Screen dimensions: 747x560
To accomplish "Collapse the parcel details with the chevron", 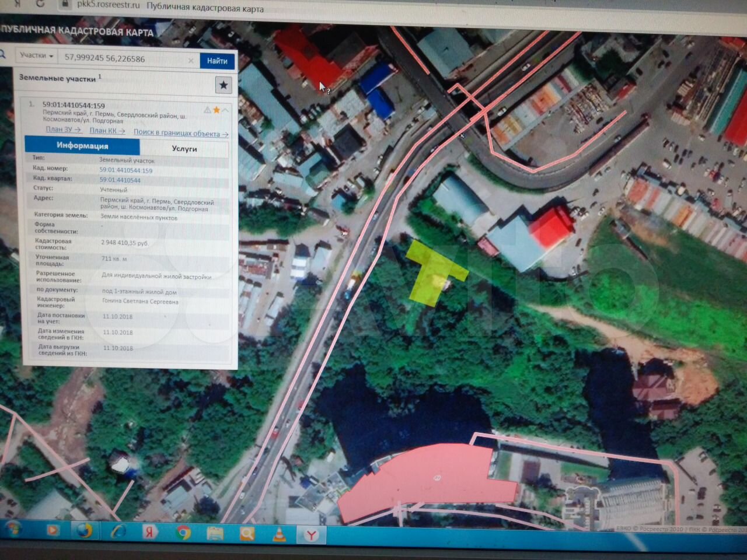I will (x=226, y=110).
